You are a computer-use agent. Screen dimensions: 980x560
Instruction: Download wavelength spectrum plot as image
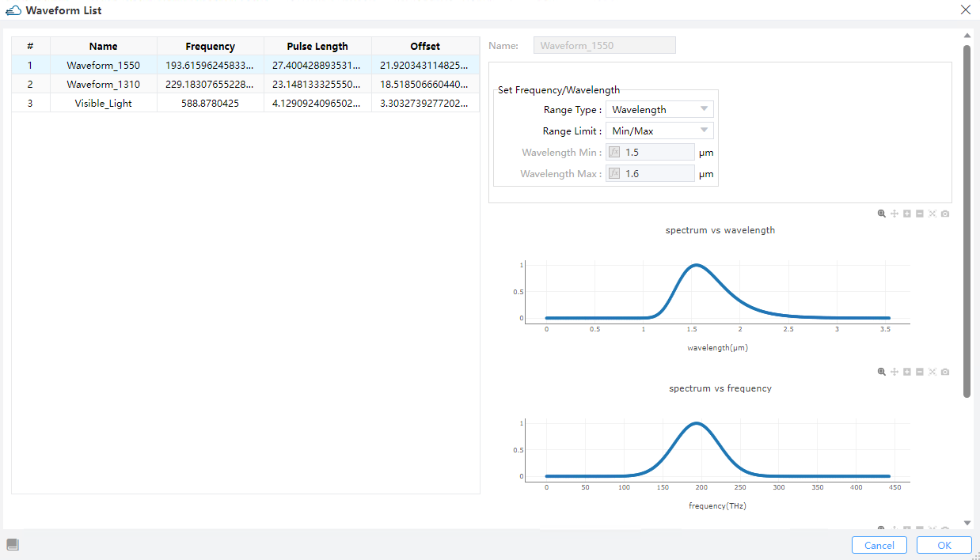(x=945, y=214)
